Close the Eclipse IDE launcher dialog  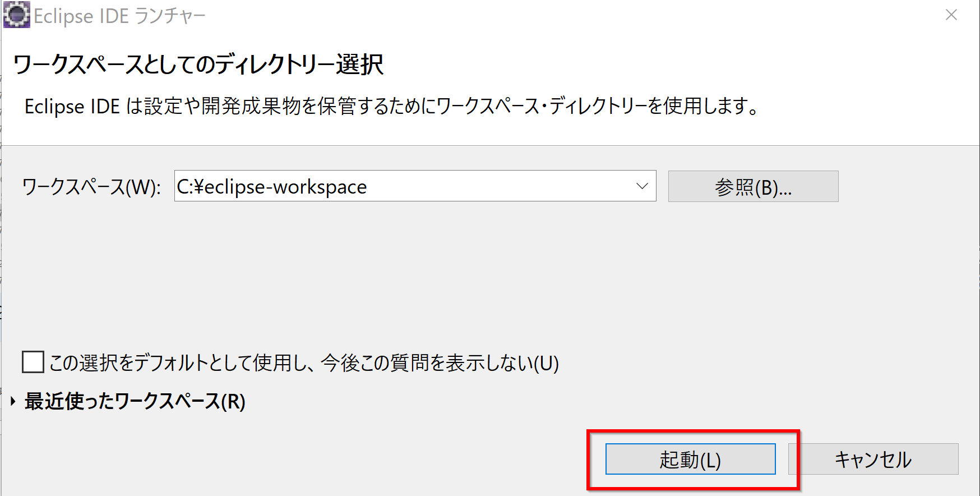click(951, 15)
